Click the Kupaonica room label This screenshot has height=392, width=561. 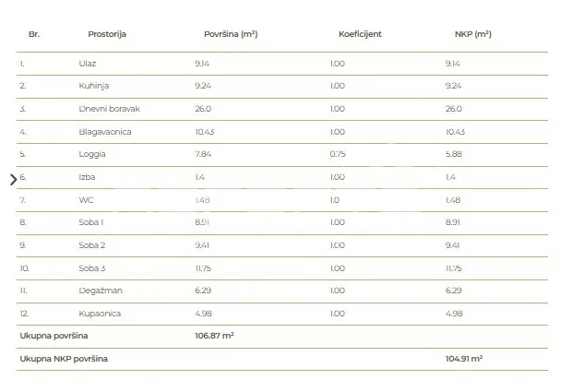[100, 314]
